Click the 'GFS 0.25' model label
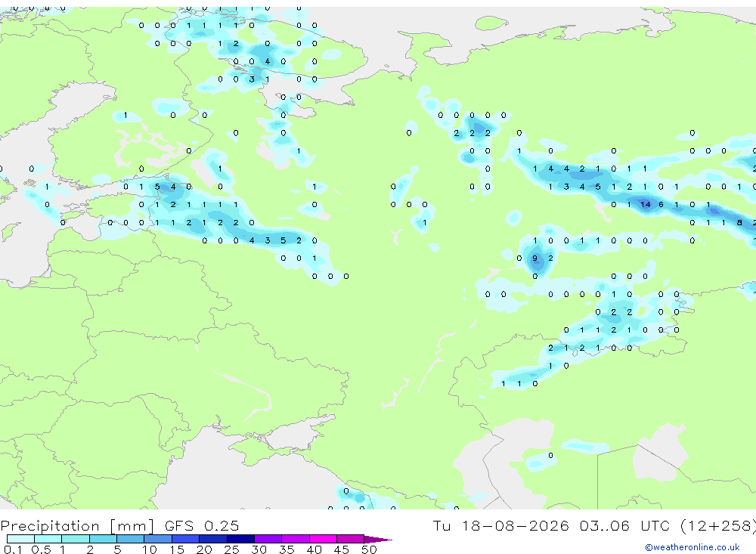The image size is (756, 554). (x=202, y=525)
